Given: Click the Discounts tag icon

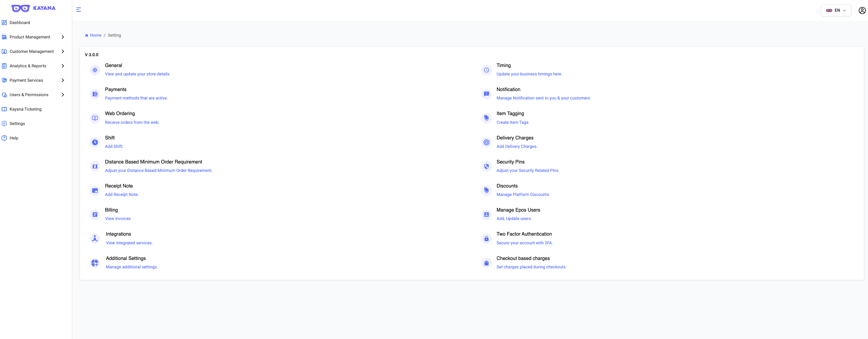Looking at the screenshot, I should (x=487, y=190).
